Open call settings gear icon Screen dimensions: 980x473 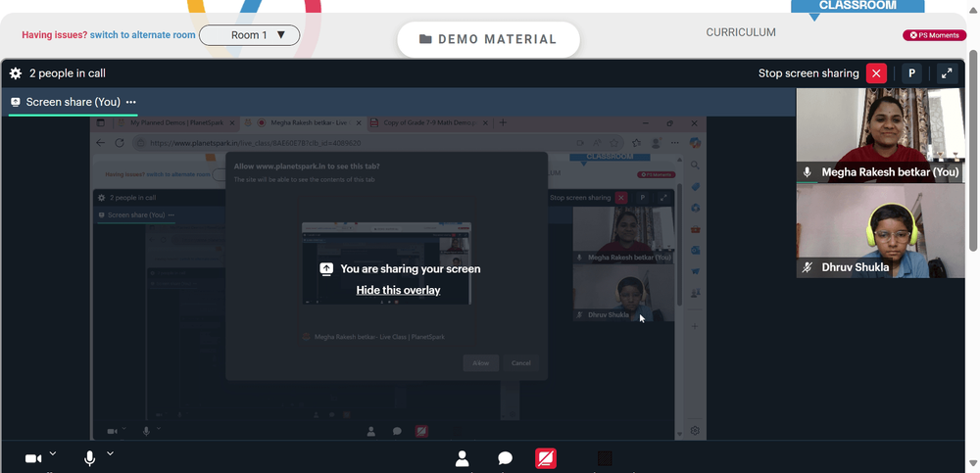click(16, 73)
